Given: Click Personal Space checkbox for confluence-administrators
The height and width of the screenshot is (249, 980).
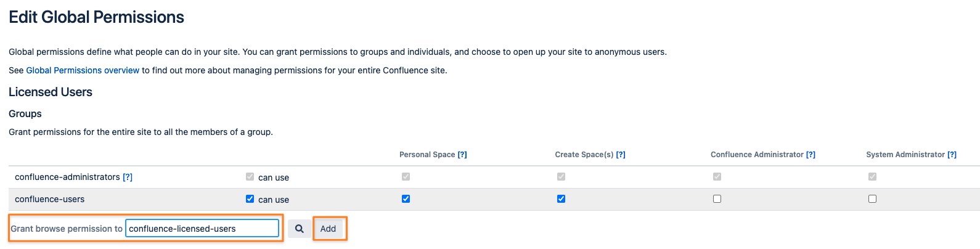Looking at the screenshot, I should 406,176.
